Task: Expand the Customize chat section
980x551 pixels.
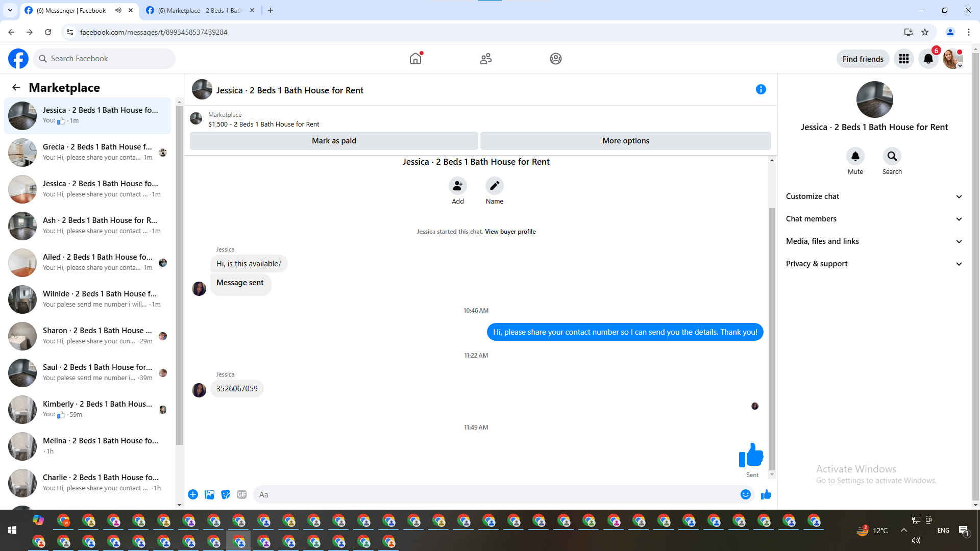Action: pyautogui.click(x=874, y=196)
